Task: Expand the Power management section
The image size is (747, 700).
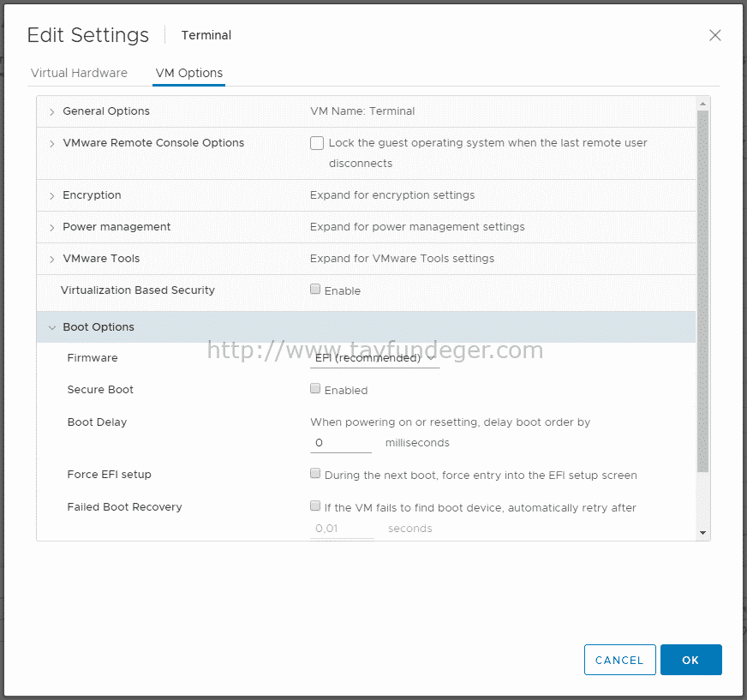Action: [52, 228]
